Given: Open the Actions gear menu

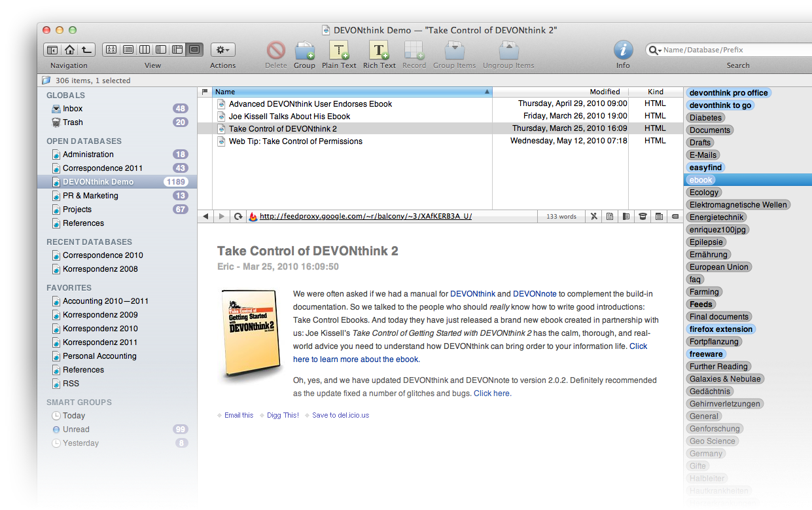Looking at the screenshot, I should coord(223,50).
